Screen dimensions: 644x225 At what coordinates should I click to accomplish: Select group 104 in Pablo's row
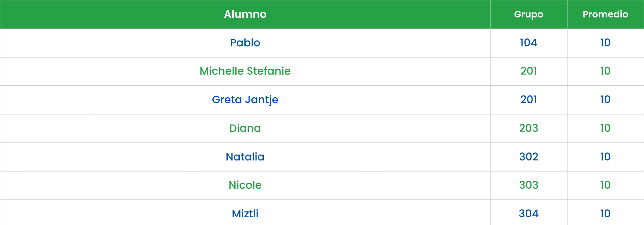tap(528, 43)
